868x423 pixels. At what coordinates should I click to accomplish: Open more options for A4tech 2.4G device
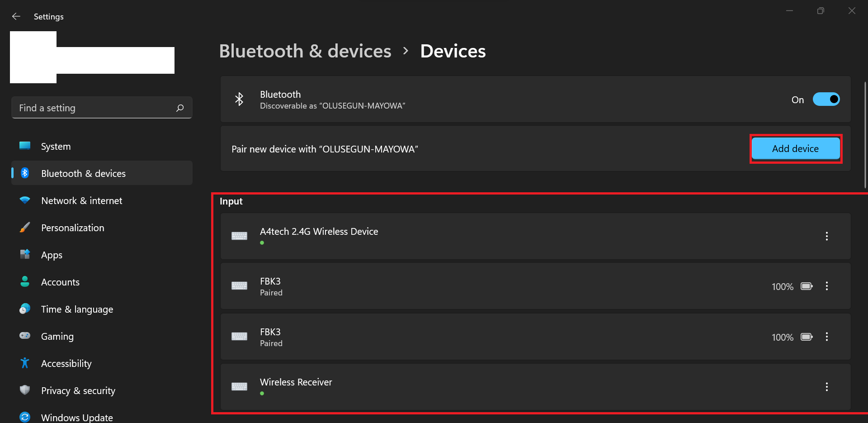click(x=826, y=236)
